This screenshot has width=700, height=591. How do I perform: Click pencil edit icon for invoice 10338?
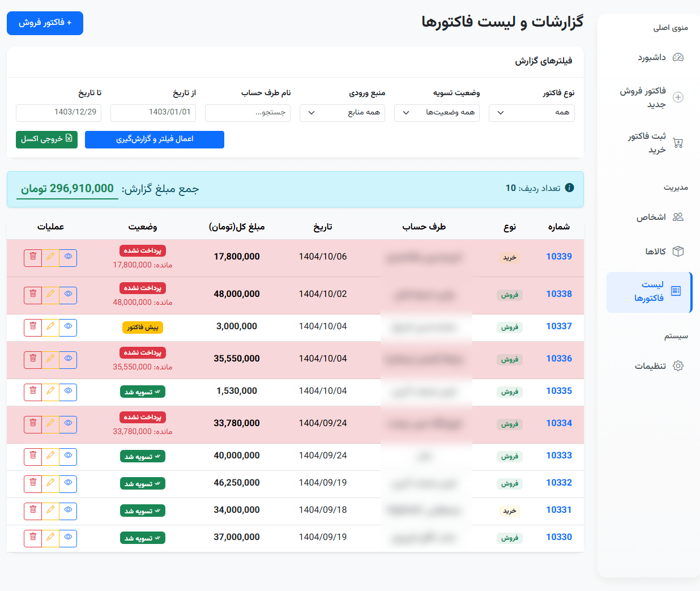[50, 295]
